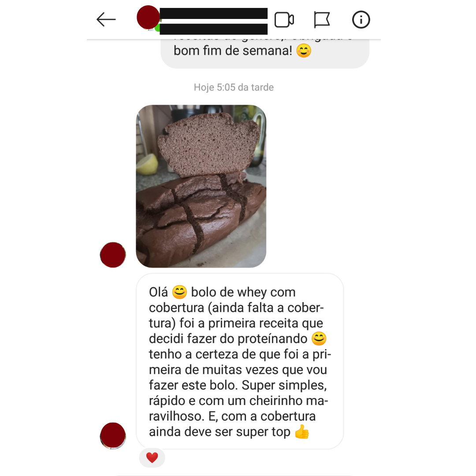The width and height of the screenshot is (476, 476).
Task: Tap the sender avatar beside the cake photo
Action: pos(113,255)
